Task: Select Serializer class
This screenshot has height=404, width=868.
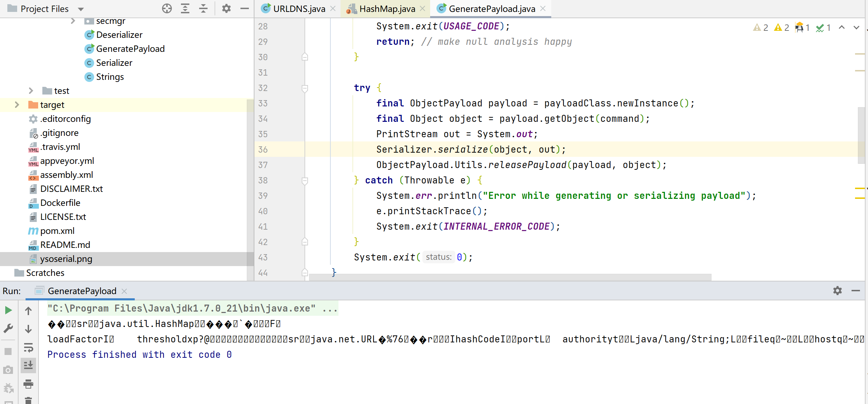Action: tap(108, 63)
